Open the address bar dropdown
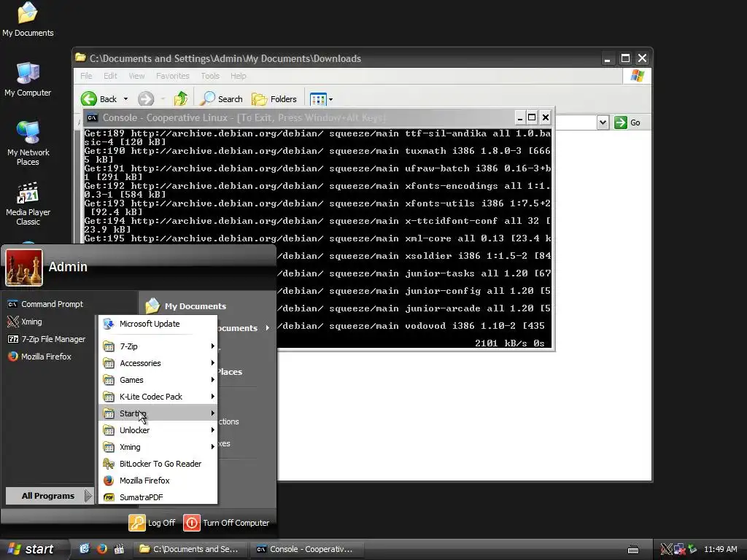The image size is (747, 560). [603, 122]
